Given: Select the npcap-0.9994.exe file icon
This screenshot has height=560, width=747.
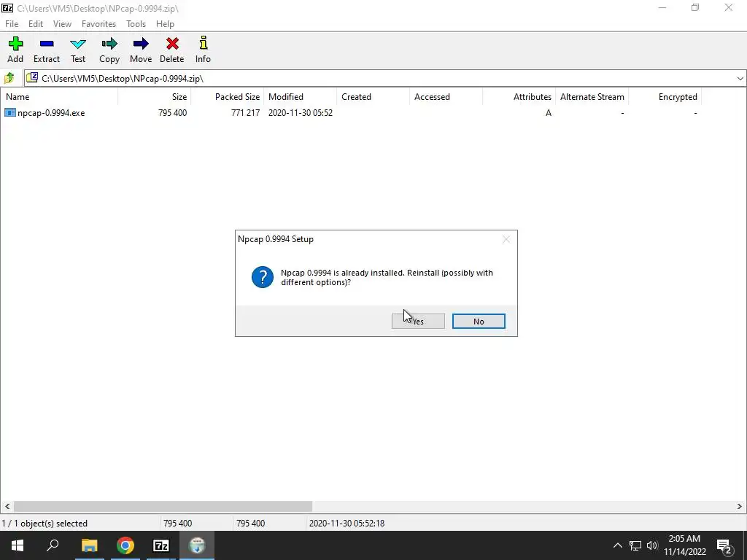Looking at the screenshot, I should (10, 113).
